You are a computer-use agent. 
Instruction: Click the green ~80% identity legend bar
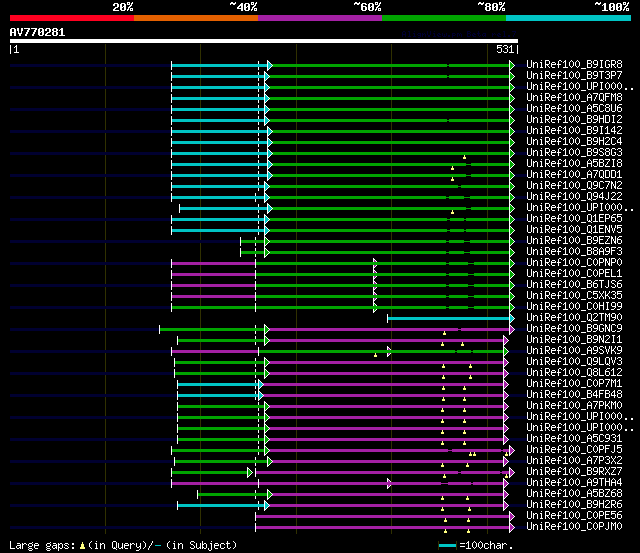point(444,18)
